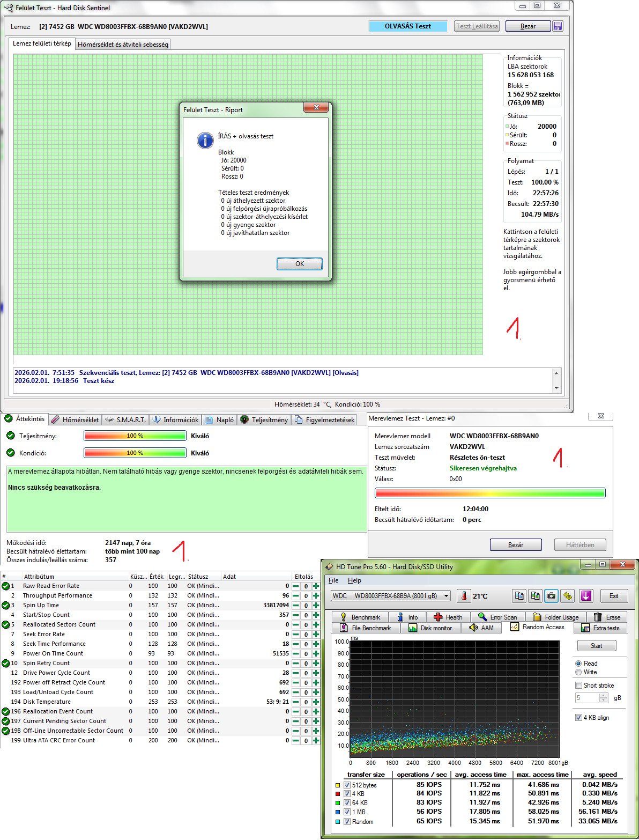Select the Write radio button in HD Tune
Image resolution: width=639 pixels, height=840 pixels.
click(x=578, y=672)
